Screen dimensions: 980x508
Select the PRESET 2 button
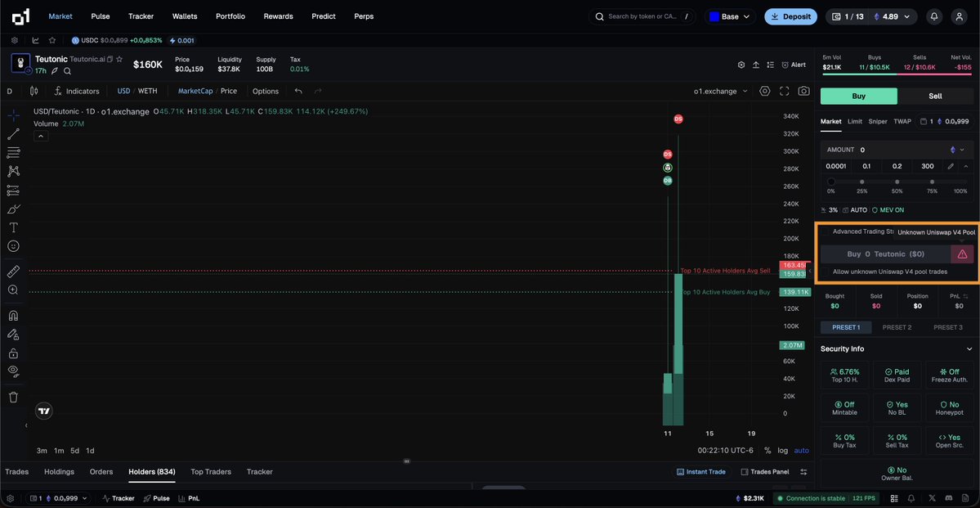click(x=897, y=327)
